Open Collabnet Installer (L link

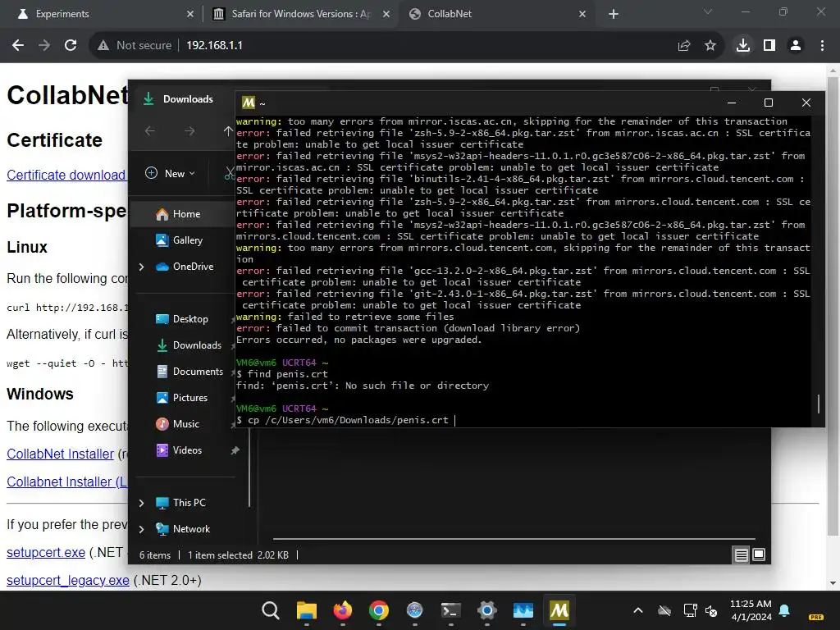(67, 482)
